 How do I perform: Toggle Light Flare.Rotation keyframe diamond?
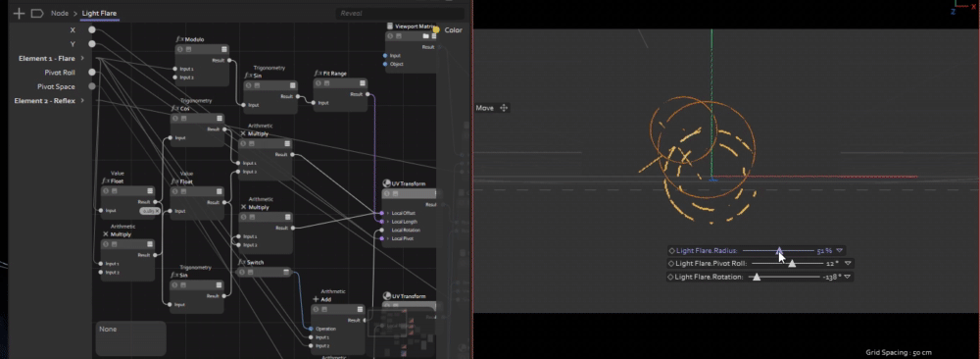(x=671, y=277)
